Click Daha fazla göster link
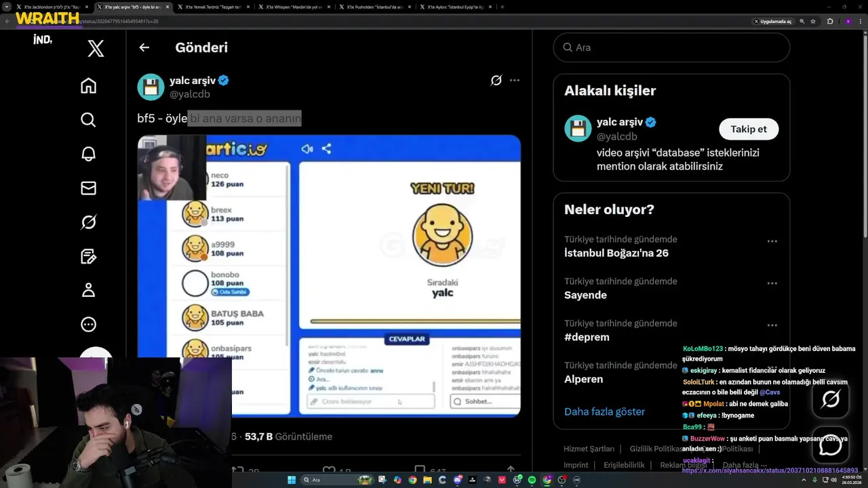 point(604,411)
